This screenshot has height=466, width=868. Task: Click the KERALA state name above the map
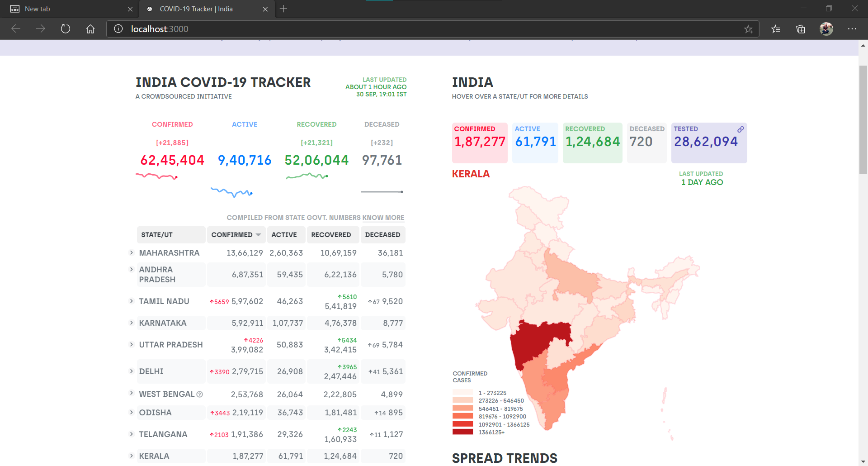click(471, 174)
